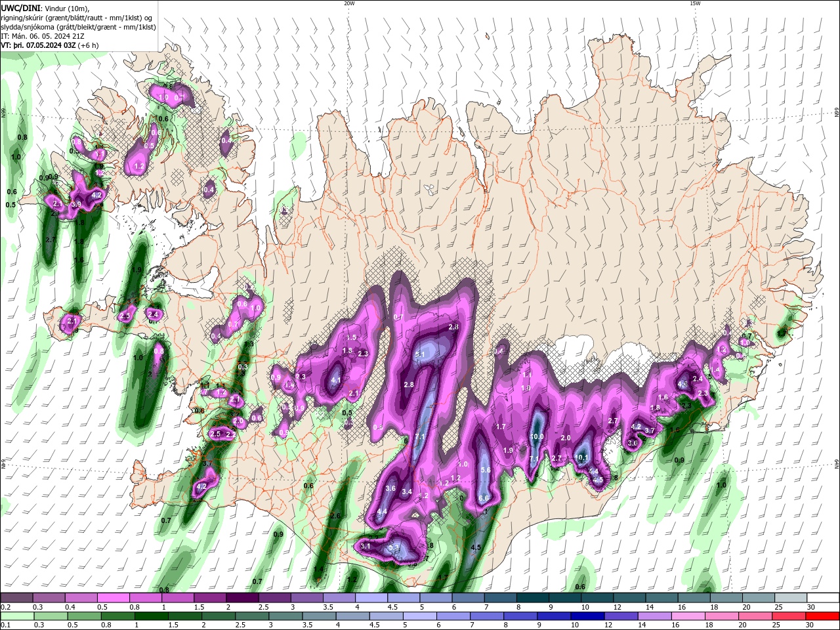Viewport: 840px width, 630px height.
Task: Click the 'VT: þri. 07.05.2024 03Z' valid time
Action: pyautogui.click(x=38, y=45)
